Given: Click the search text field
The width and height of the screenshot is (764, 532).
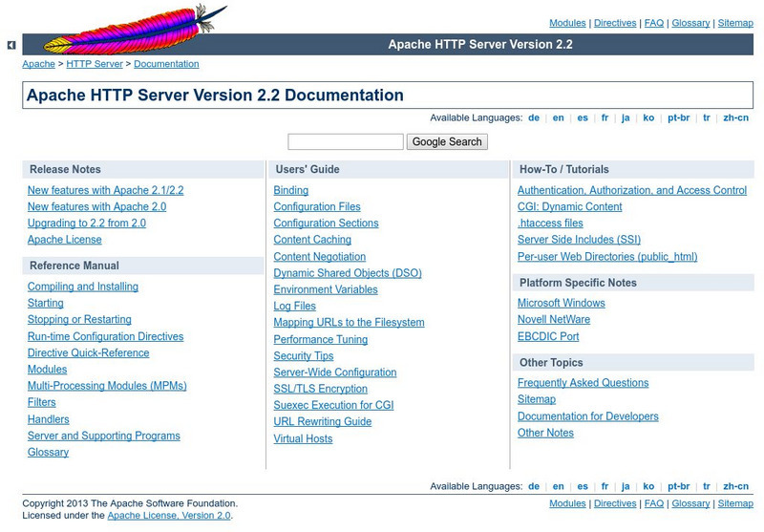Looking at the screenshot, I should click(346, 141).
